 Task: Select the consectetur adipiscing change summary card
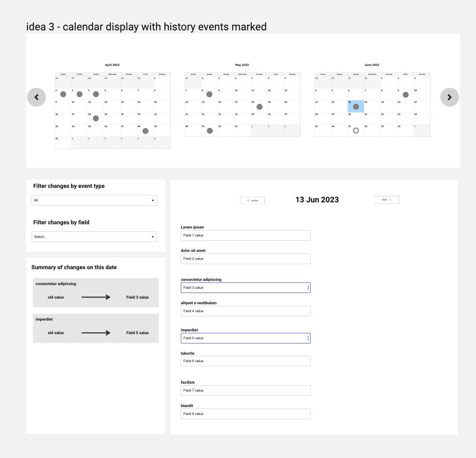(x=96, y=293)
